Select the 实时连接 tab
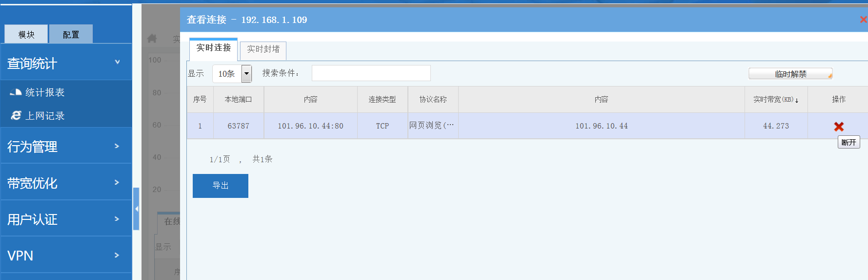 213,48
